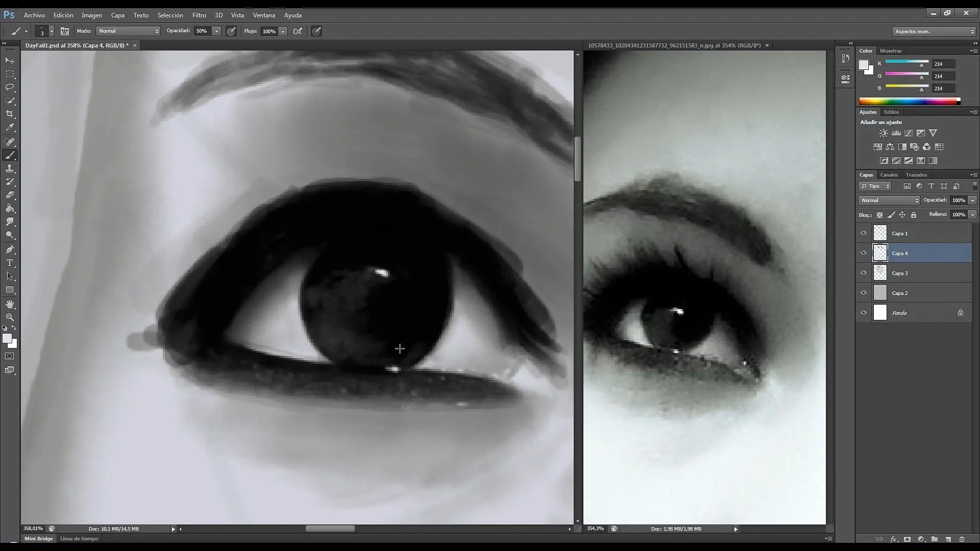Image resolution: width=980 pixels, height=551 pixels.
Task: Toggle pressure for opacity button
Action: (x=231, y=31)
